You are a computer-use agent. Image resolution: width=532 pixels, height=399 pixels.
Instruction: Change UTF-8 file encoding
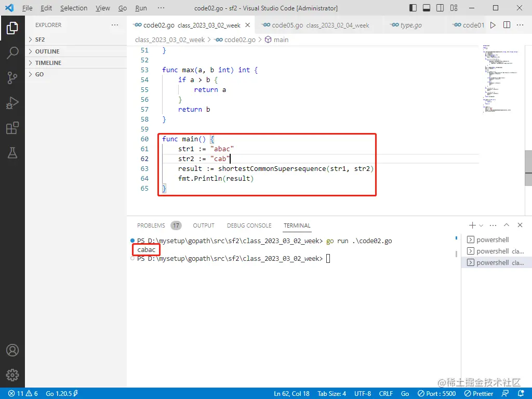click(362, 394)
